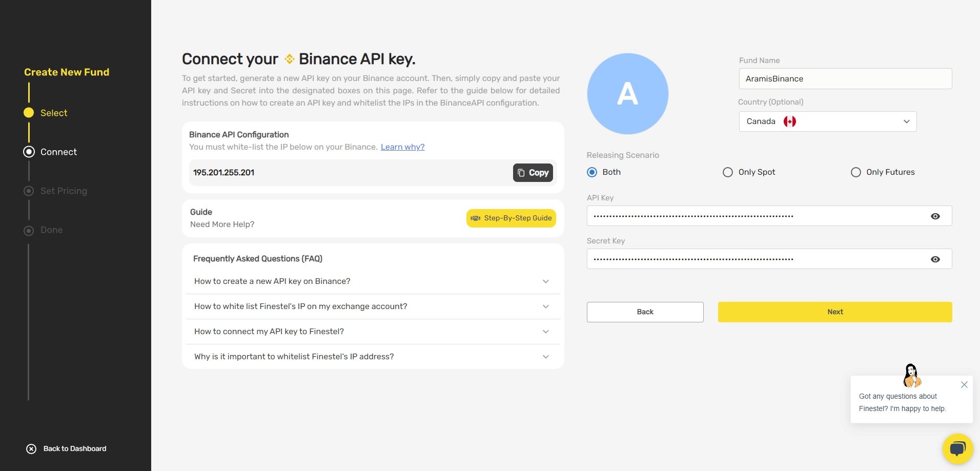Click the API Key input field
The width and height of the screenshot is (980, 471).
point(769,216)
